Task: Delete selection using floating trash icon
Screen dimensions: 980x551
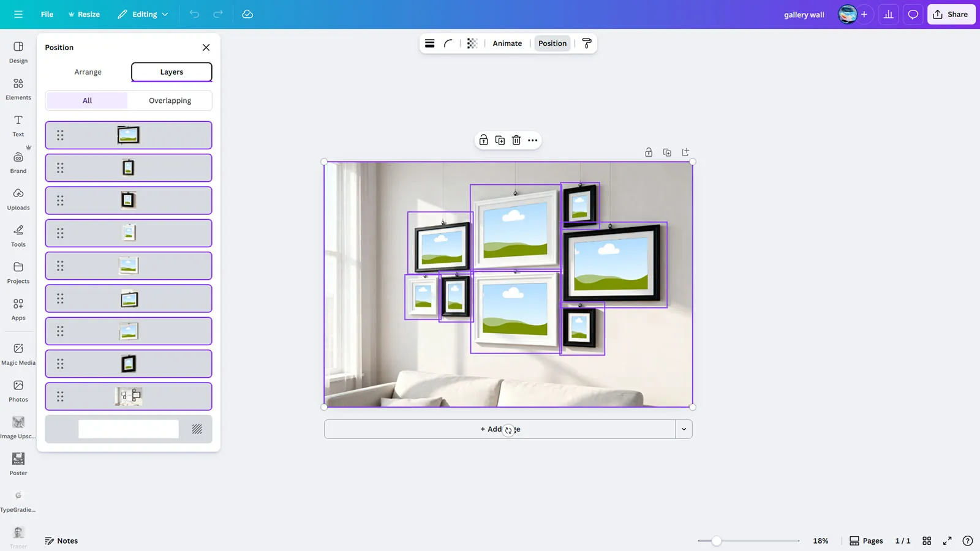Action: (516, 140)
